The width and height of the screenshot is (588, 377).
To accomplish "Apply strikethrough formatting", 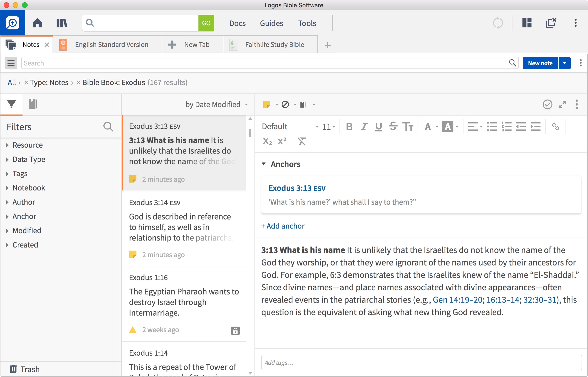I will pos(393,127).
